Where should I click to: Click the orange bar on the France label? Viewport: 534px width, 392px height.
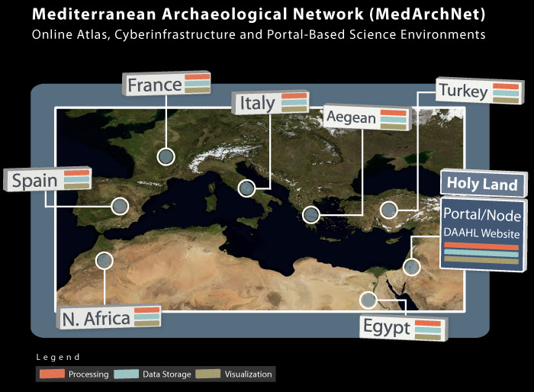click(x=197, y=76)
